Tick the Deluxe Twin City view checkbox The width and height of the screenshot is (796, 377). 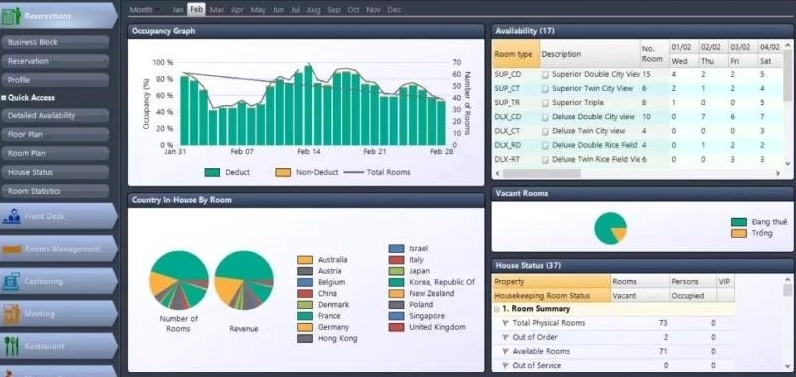[x=545, y=131]
